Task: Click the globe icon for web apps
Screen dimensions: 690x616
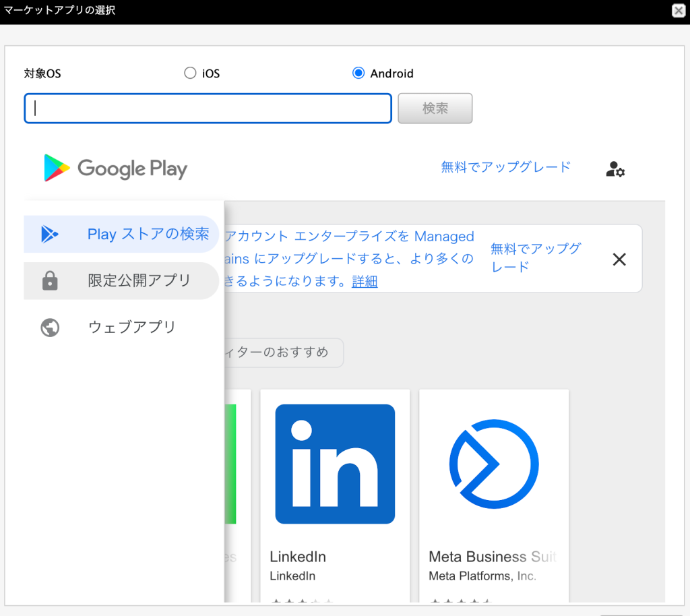Action: [x=50, y=328]
